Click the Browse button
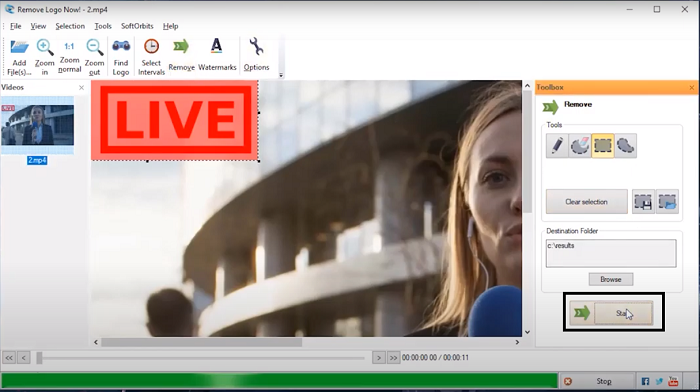The height and width of the screenshot is (392, 700). [611, 279]
